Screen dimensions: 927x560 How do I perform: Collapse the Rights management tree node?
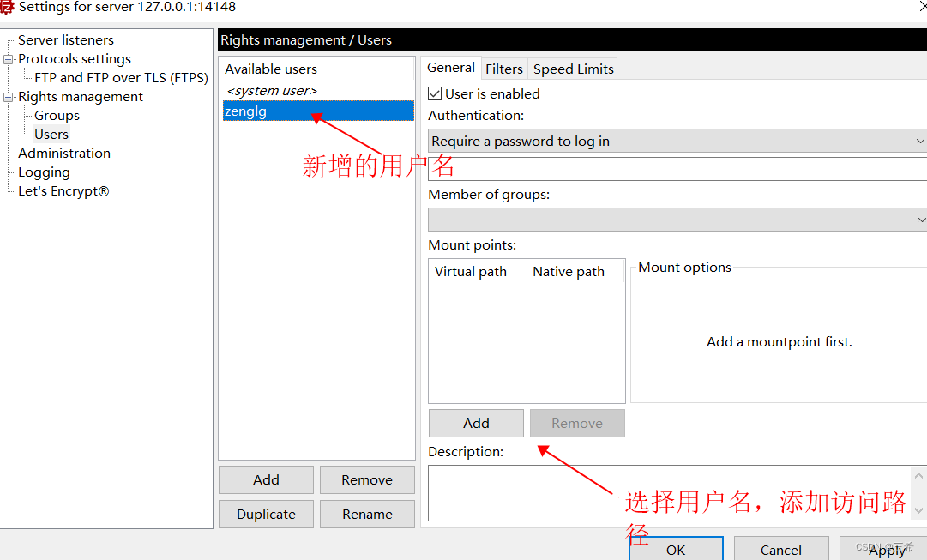pyautogui.click(x=9, y=97)
